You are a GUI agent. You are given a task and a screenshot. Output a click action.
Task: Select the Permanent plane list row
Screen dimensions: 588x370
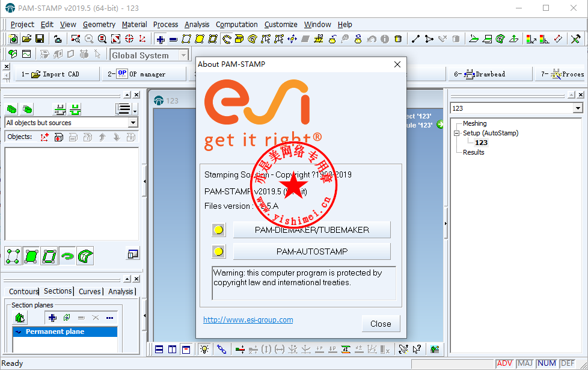(66, 331)
